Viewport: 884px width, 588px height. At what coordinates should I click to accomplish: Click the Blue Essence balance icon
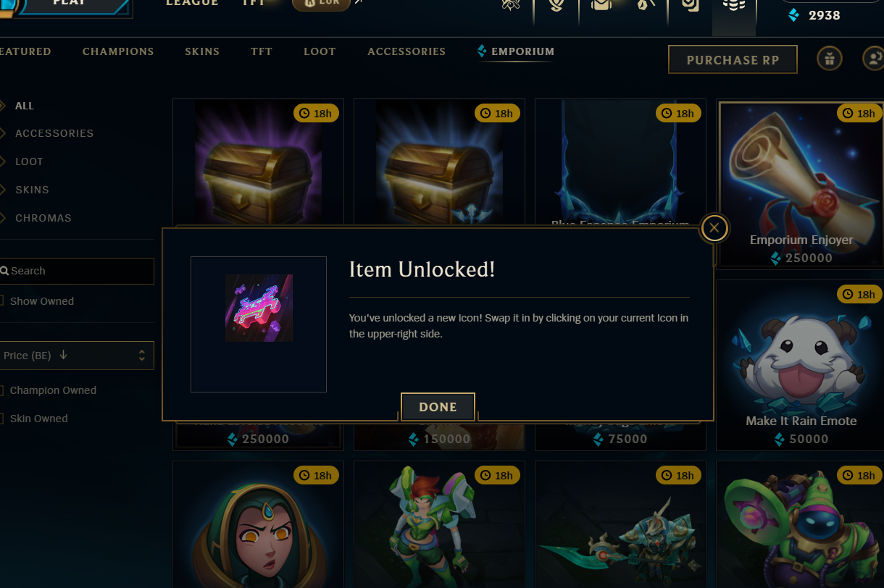coord(794,14)
